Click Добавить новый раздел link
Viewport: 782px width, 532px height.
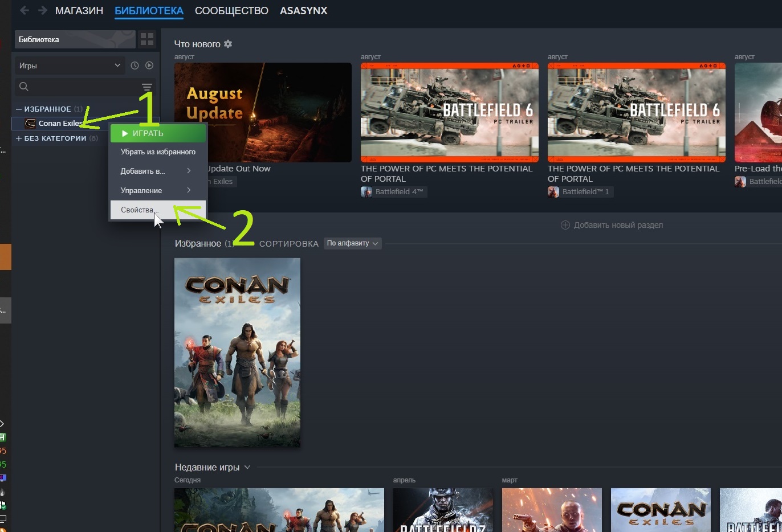tap(618, 225)
